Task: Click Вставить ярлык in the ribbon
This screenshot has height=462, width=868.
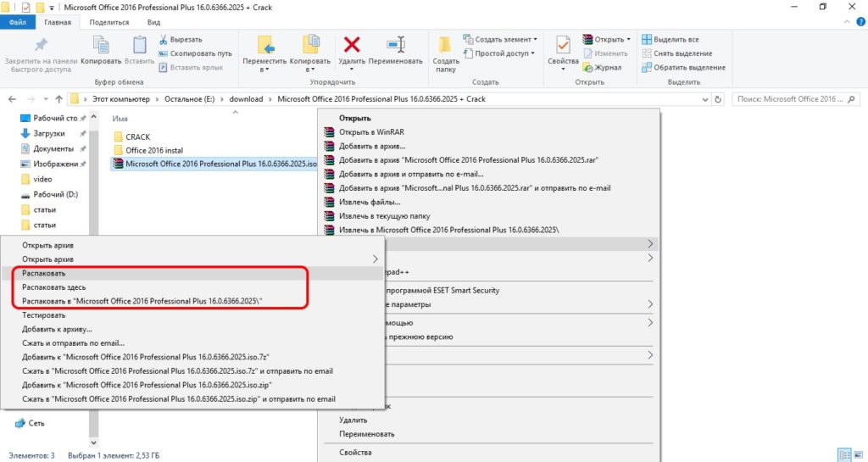Action: (191, 67)
